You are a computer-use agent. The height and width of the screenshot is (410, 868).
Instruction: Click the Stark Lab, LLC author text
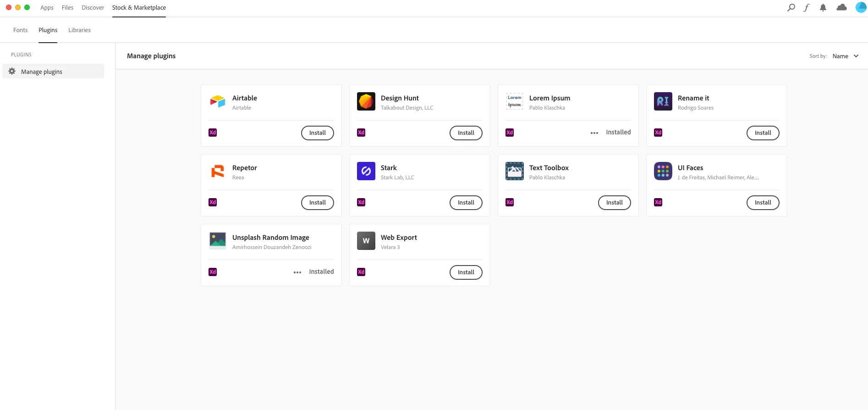pyautogui.click(x=397, y=177)
